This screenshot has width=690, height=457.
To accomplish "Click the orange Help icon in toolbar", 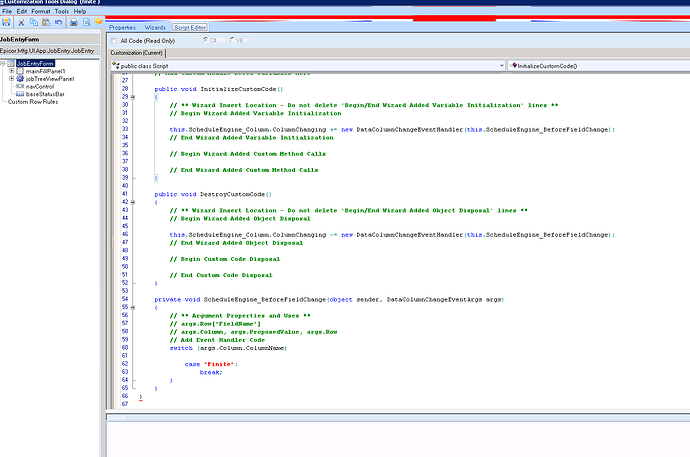I will click(x=99, y=21).
